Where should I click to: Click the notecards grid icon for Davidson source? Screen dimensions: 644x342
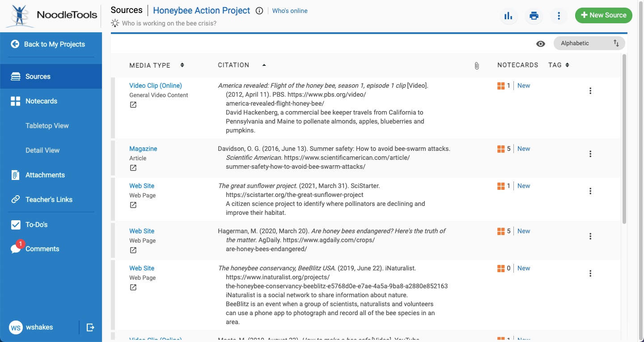click(501, 149)
